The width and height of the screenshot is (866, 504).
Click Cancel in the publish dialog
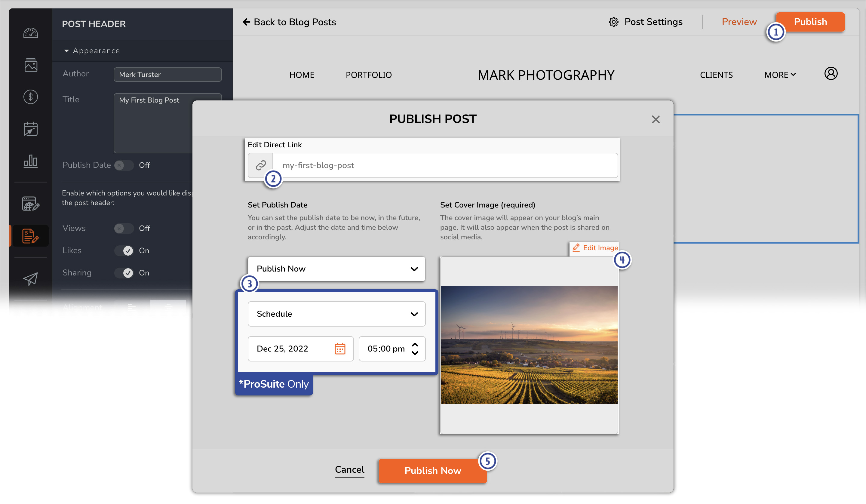click(x=349, y=470)
